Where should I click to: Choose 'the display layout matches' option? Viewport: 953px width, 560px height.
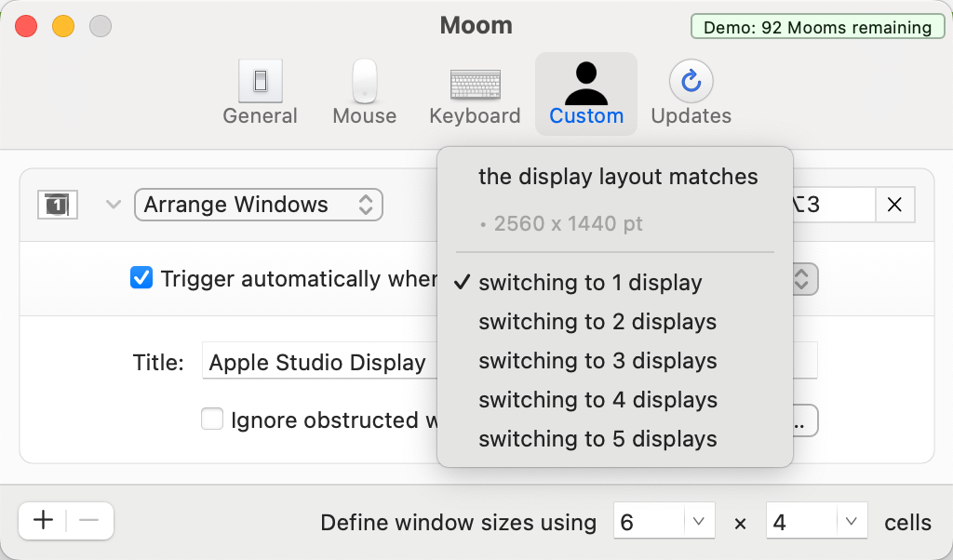[x=615, y=177]
